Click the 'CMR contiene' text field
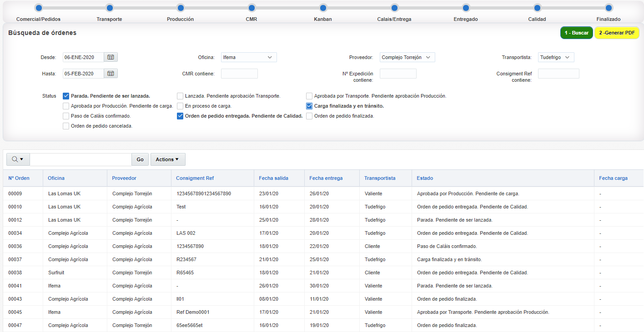The width and height of the screenshot is (644, 332). pos(239,74)
